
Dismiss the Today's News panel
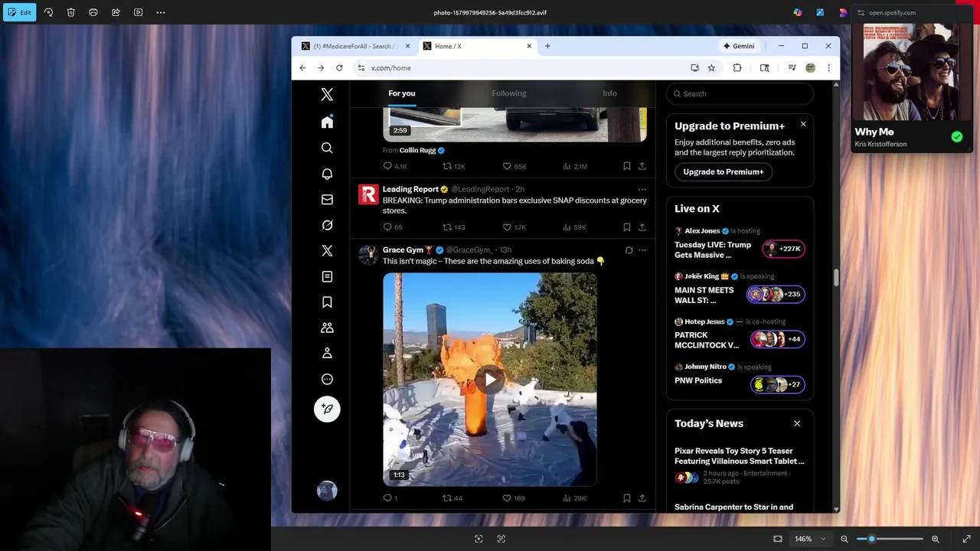click(797, 423)
